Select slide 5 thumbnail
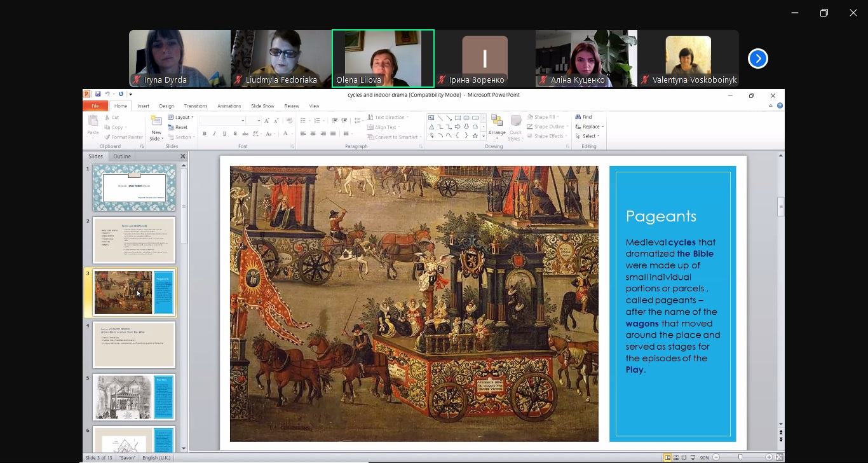Screen dimensions: 868x463 click(x=134, y=397)
